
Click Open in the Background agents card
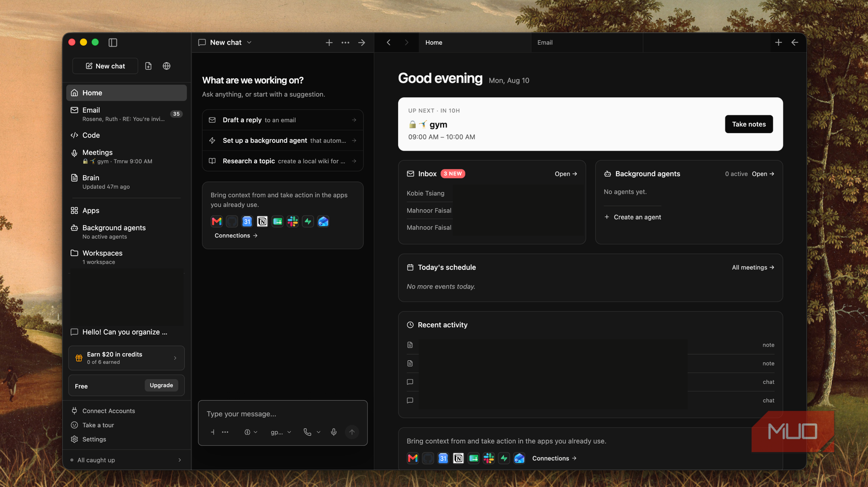[x=763, y=174]
